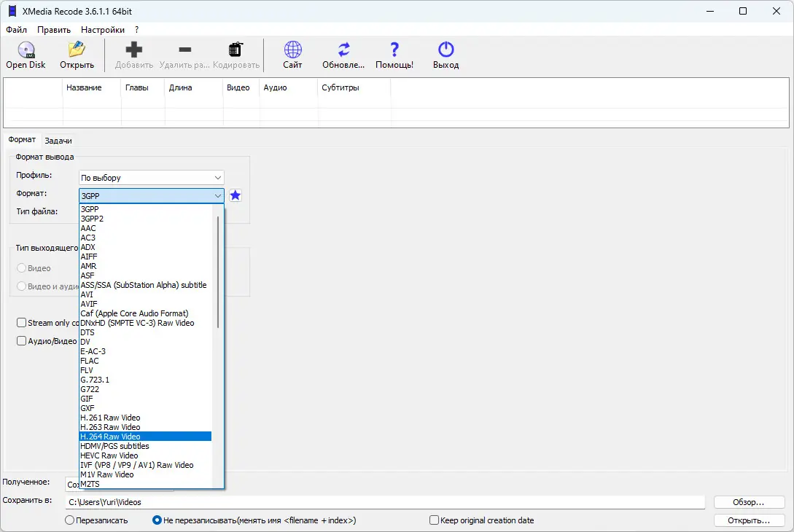Viewport: 794px width, 532px height.
Task: Click the Название column header
Action: [92, 87]
